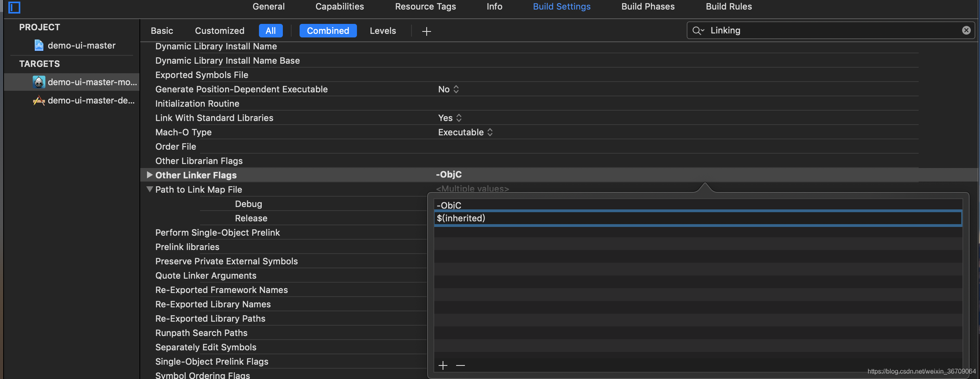Viewport: 980px width, 379px height.
Task: Open Mach-O Type Executable dropdown
Action: [465, 132]
